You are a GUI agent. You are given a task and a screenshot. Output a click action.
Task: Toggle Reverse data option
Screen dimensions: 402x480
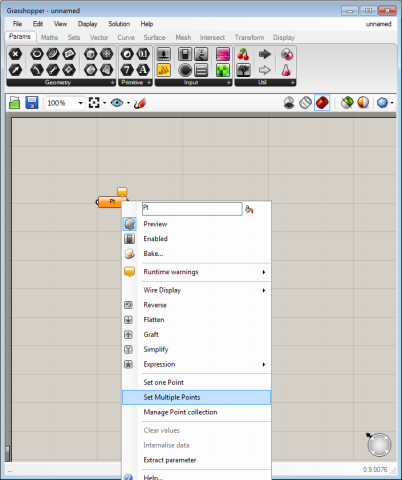[x=197, y=305]
